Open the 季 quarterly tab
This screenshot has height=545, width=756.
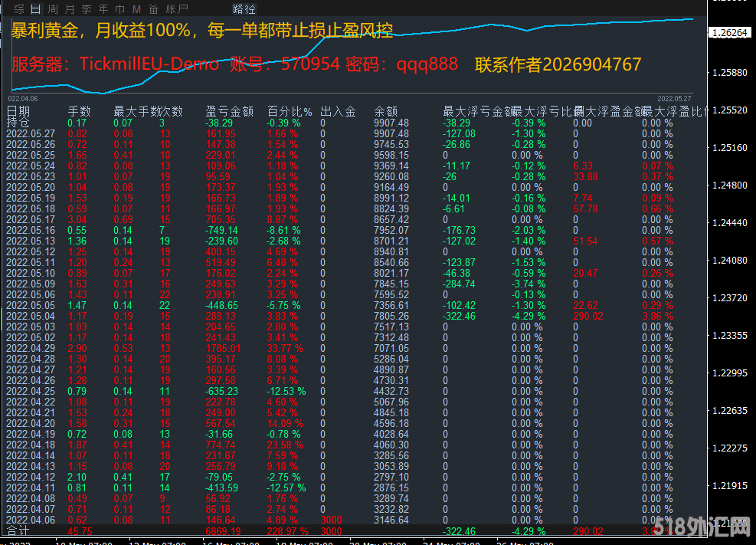pyautogui.click(x=87, y=8)
